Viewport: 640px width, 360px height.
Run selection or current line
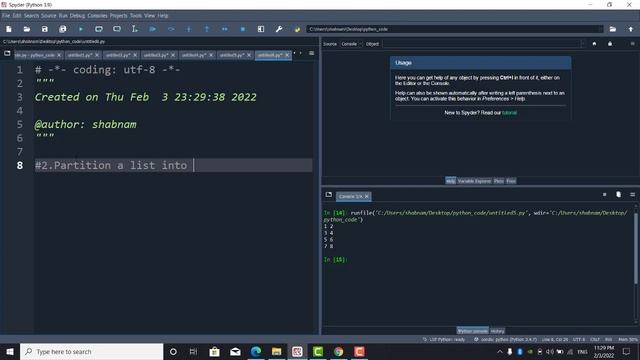[x=135, y=29]
